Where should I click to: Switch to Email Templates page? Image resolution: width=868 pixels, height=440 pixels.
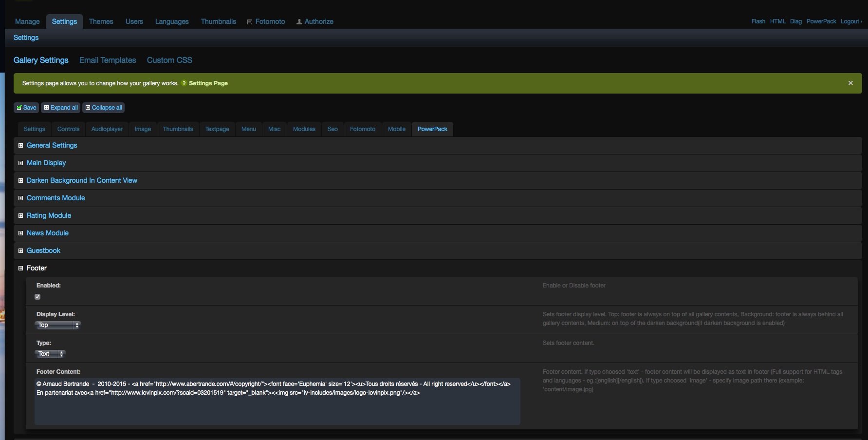pos(108,60)
